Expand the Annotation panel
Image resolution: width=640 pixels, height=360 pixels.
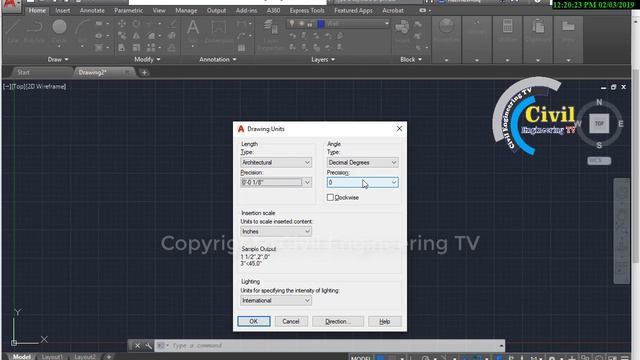pyautogui.click(x=218, y=60)
